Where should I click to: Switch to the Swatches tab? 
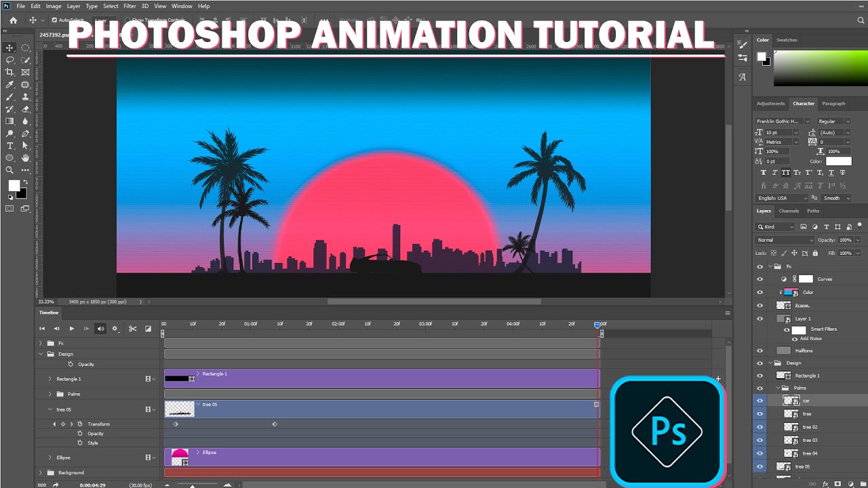click(787, 40)
